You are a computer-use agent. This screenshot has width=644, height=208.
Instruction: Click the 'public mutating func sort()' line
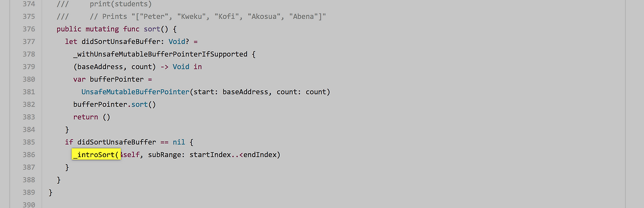pos(117,29)
